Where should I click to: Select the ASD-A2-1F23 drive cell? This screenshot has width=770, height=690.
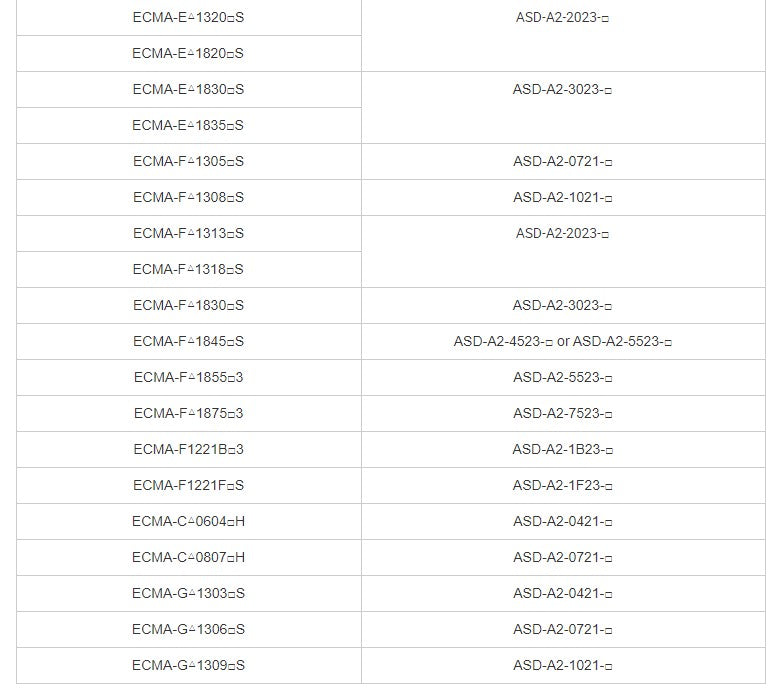coord(562,486)
